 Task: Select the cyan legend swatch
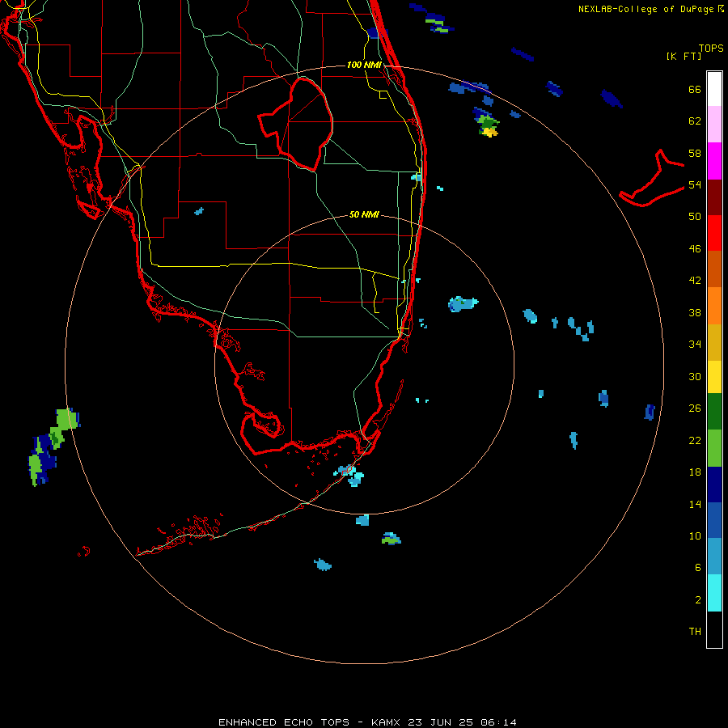click(714, 592)
